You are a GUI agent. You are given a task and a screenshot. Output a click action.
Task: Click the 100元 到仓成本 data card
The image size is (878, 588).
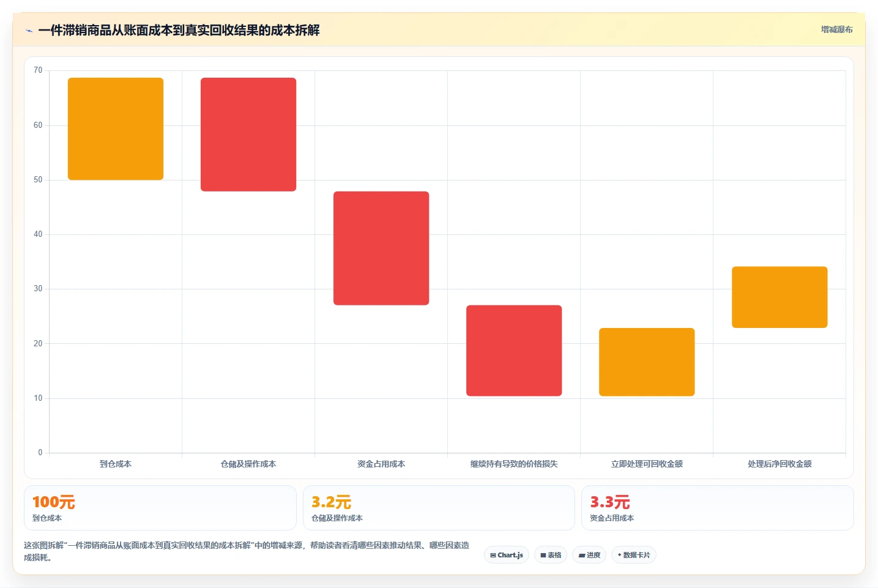(160, 508)
